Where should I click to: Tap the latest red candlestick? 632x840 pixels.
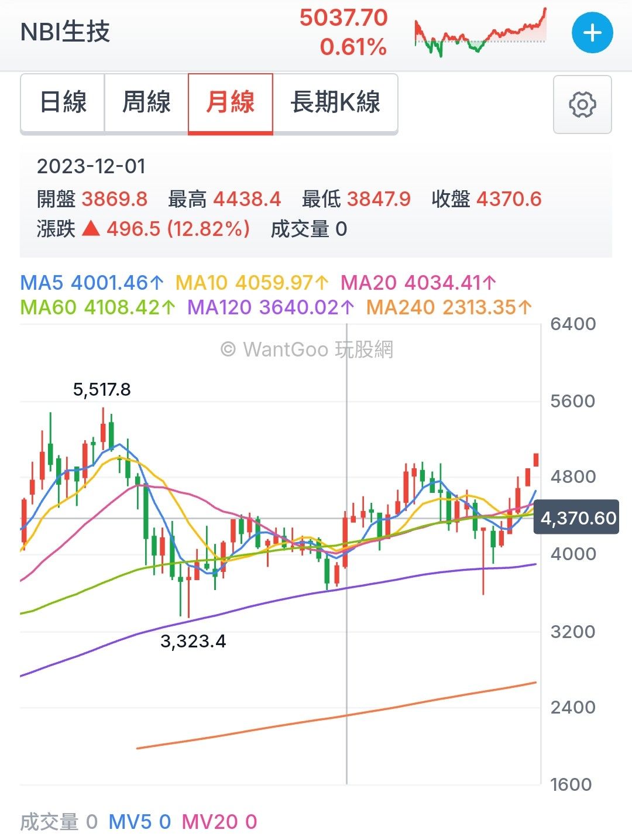pos(536,460)
